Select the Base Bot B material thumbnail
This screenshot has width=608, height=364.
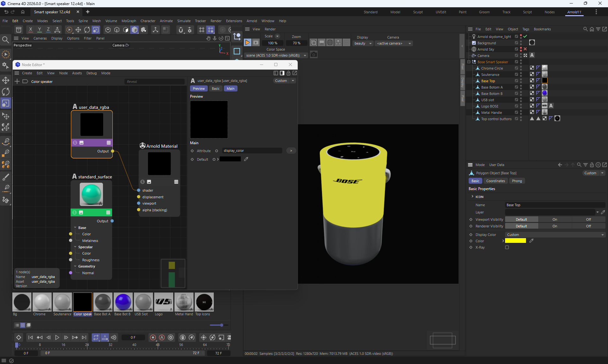pos(123,302)
